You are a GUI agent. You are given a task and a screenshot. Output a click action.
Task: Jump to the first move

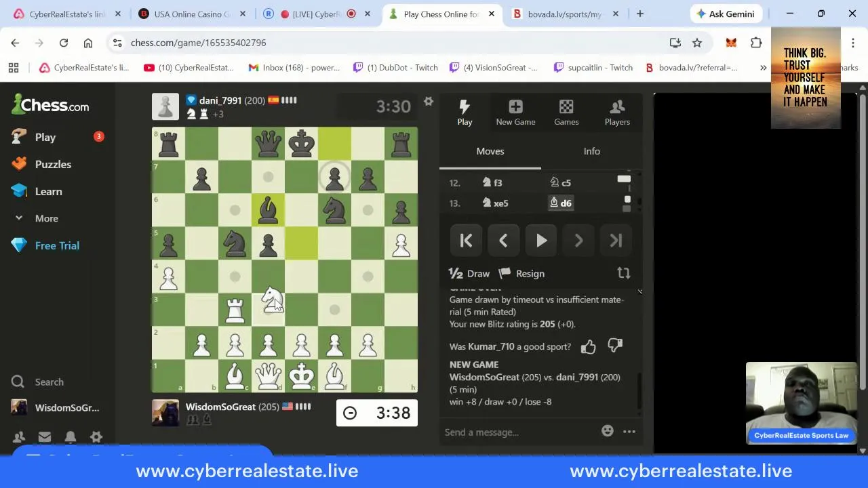(x=466, y=241)
